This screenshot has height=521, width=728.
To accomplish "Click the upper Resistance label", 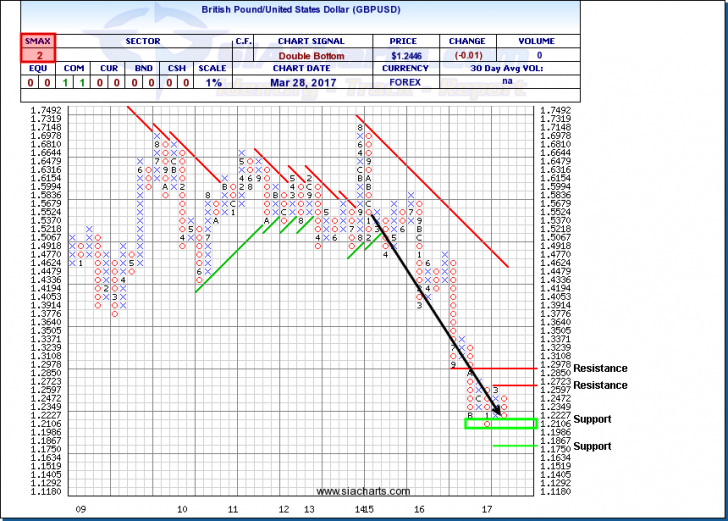I will [x=603, y=369].
